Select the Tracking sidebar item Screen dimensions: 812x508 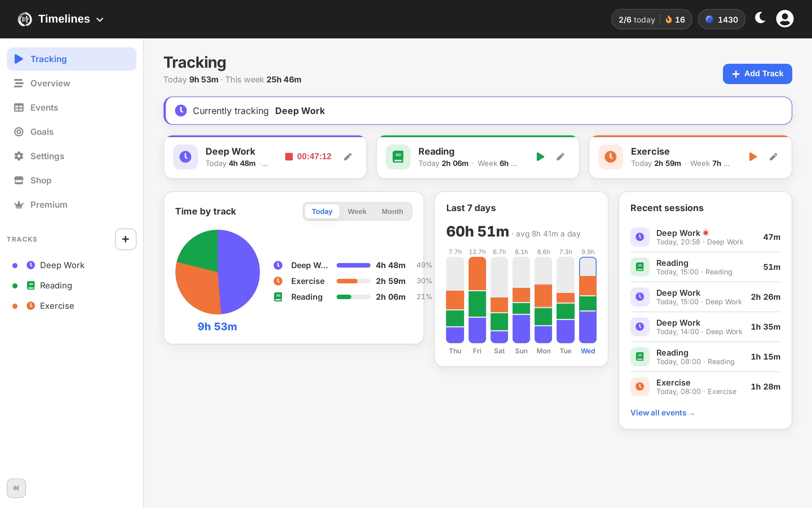71,59
